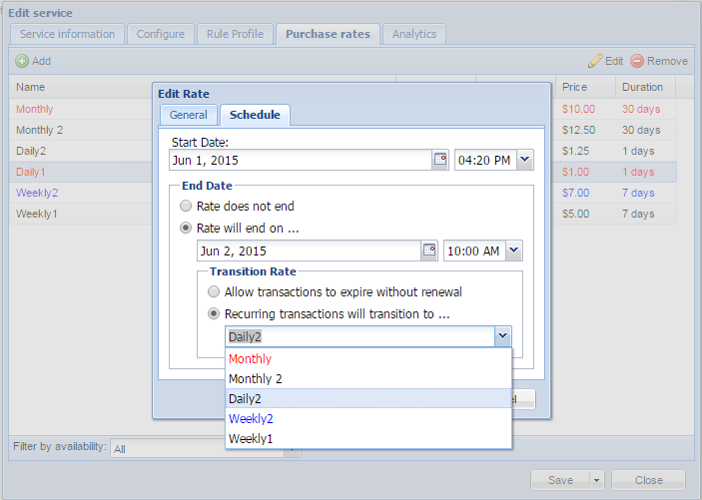Expand the 10:00 AM end time dropdown
The height and width of the screenshot is (500, 702).
point(514,251)
